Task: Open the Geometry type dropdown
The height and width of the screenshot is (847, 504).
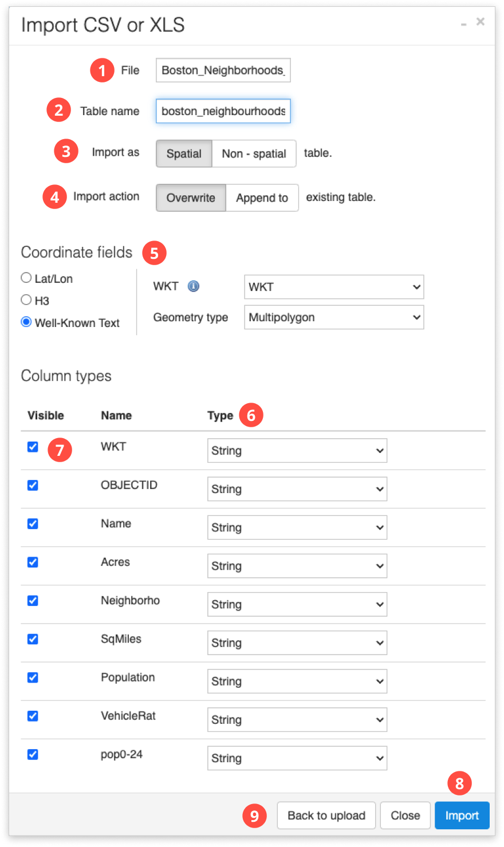Action: (334, 317)
